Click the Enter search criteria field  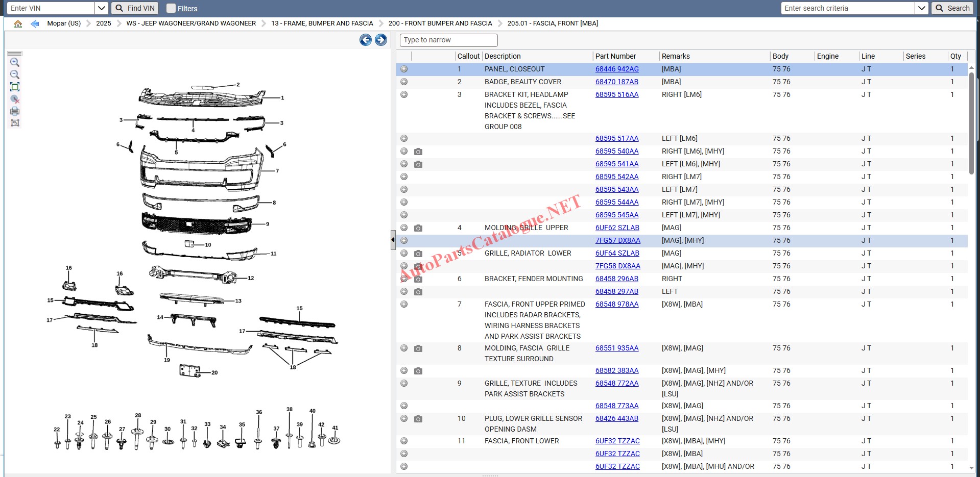click(x=848, y=8)
